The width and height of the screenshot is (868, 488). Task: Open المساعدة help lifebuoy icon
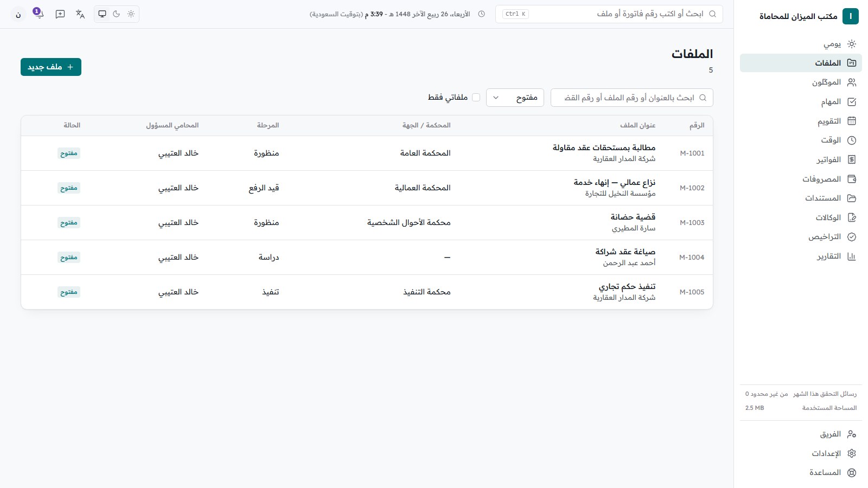(852, 473)
